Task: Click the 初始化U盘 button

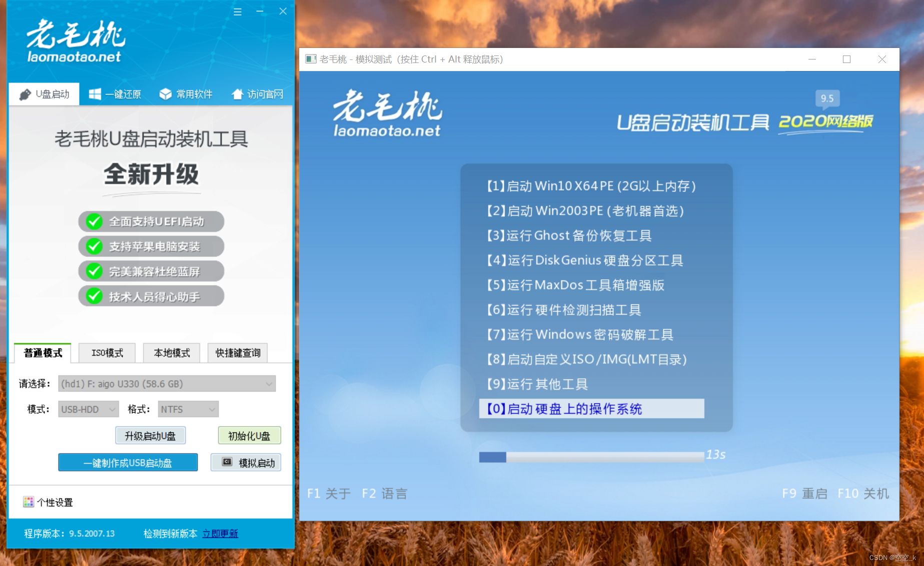Action: (249, 435)
